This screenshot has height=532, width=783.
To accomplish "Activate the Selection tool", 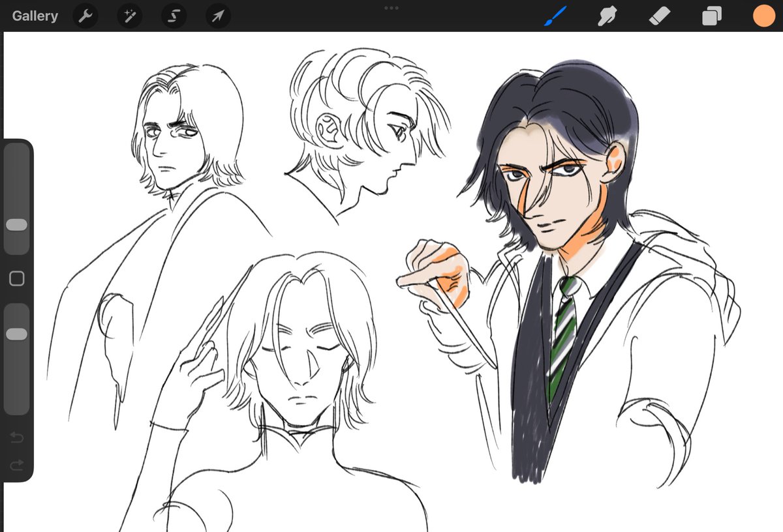I will pyautogui.click(x=173, y=16).
